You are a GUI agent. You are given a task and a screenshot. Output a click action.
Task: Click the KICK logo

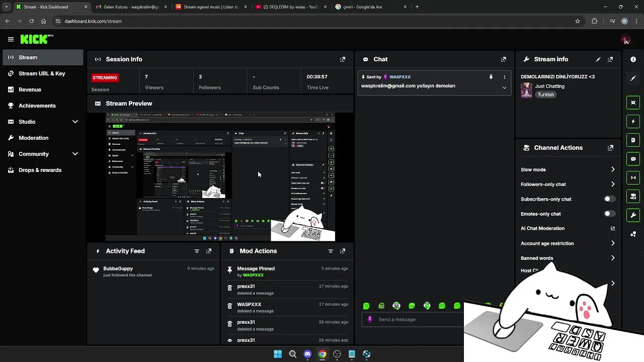pyautogui.click(x=34, y=39)
